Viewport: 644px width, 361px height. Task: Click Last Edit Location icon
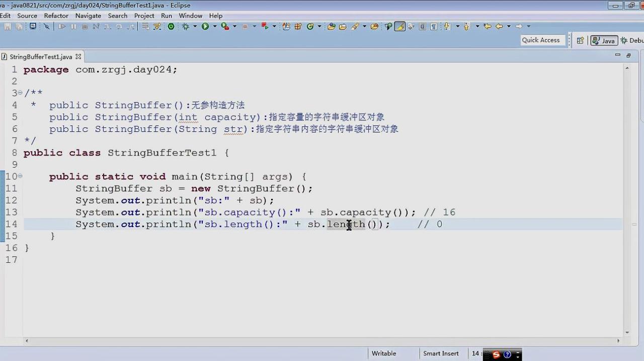[x=487, y=26]
